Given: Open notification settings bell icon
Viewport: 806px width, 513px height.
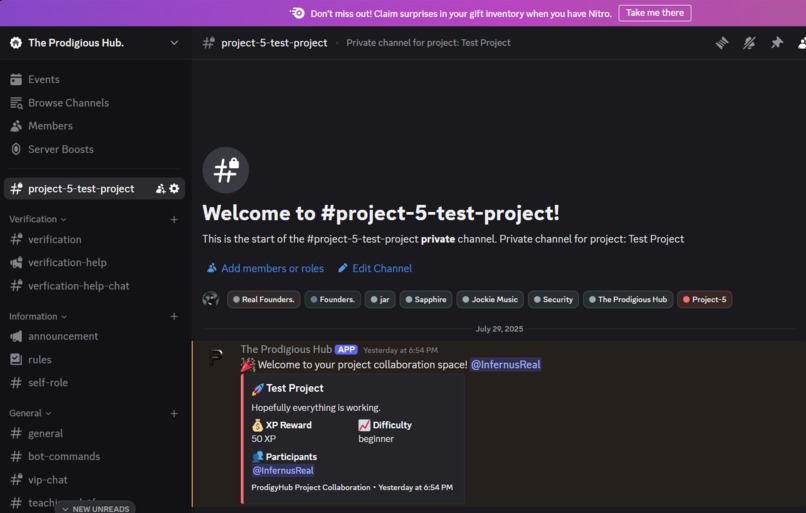Looking at the screenshot, I should pos(749,43).
